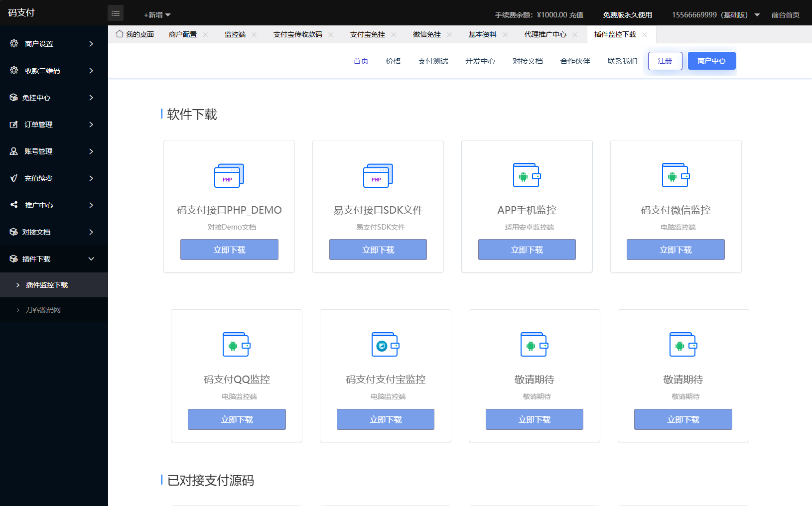
Task: Select the 商户设置 gear icon in sidebar
Action: (14, 43)
